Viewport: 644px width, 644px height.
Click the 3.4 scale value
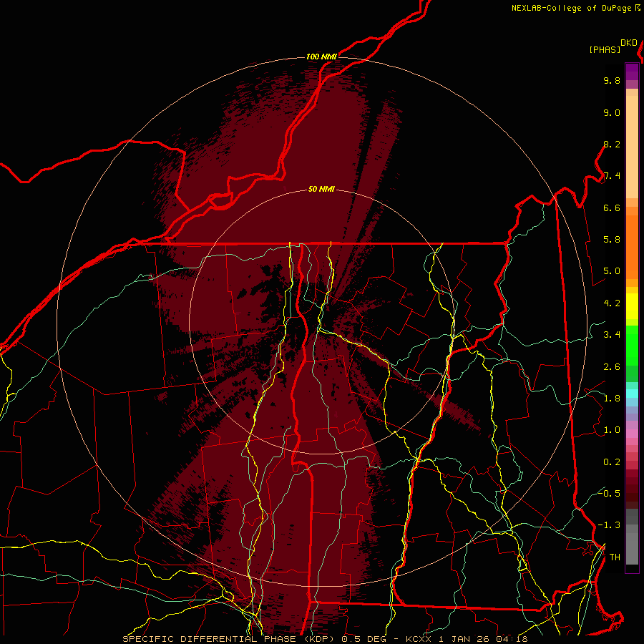612,335
